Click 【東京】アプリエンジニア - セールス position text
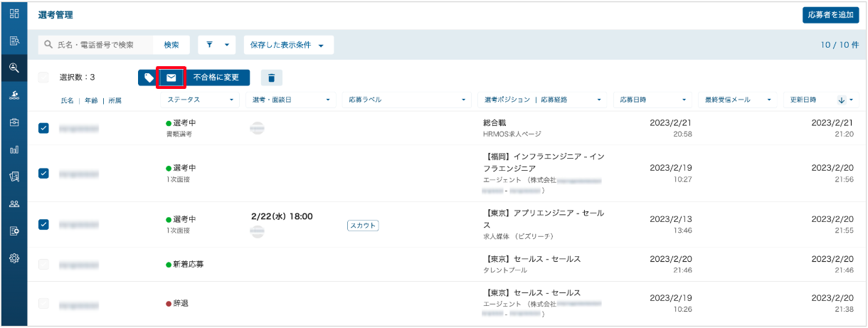 click(x=544, y=218)
